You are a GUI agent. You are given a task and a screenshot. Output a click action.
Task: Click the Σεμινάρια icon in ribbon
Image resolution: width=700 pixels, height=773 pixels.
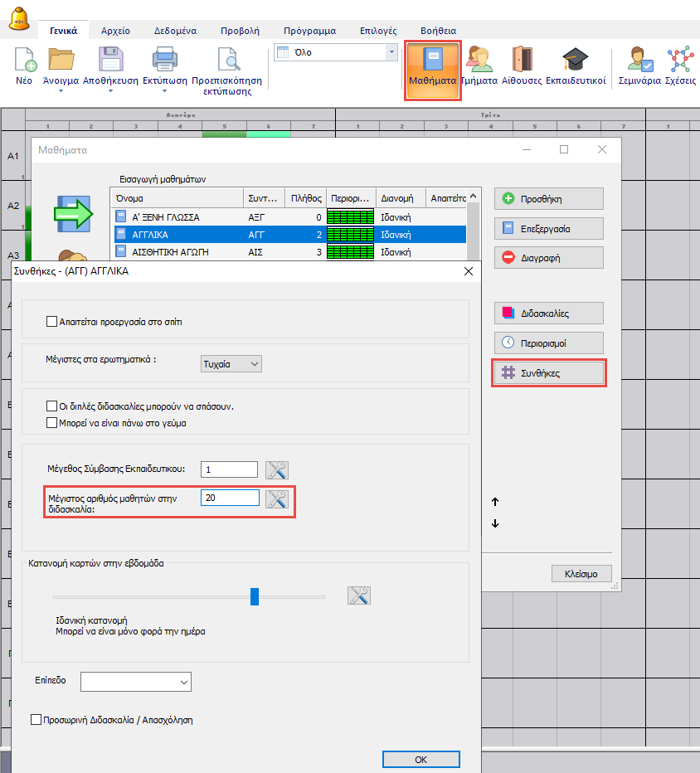[x=639, y=63]
